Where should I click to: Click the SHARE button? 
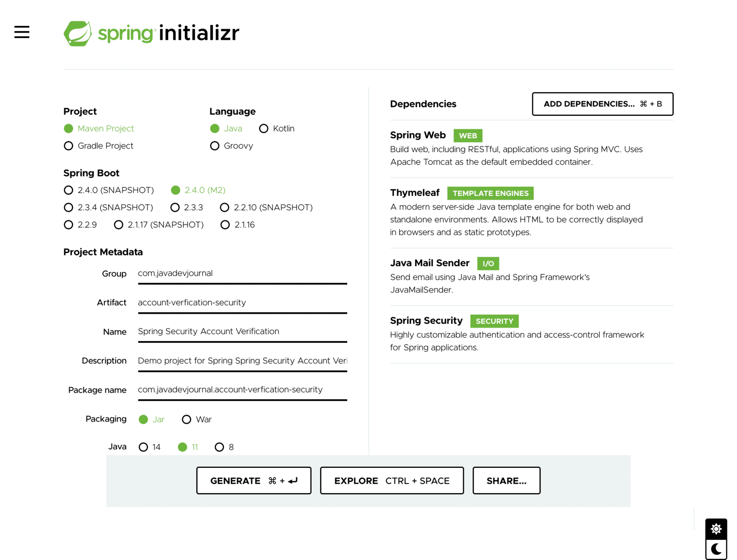(506, 480)
